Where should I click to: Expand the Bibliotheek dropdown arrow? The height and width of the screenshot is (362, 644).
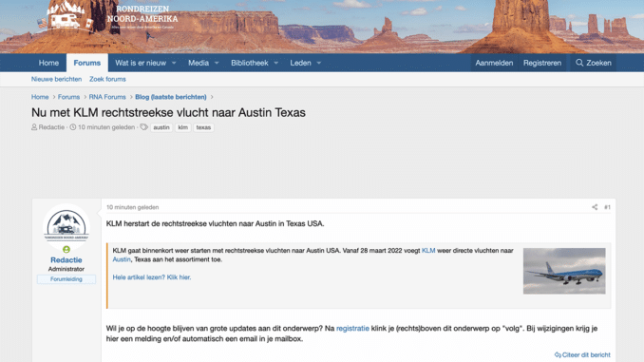click(276, 63)
